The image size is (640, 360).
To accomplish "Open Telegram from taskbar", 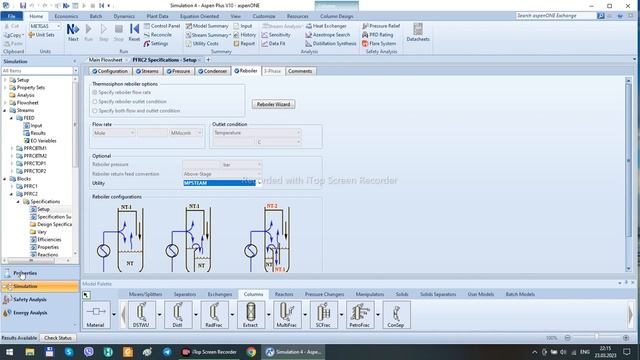I will 167,352.
